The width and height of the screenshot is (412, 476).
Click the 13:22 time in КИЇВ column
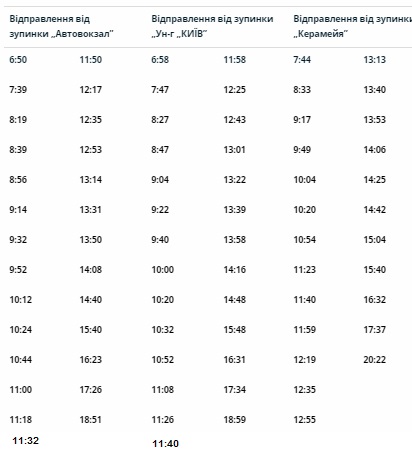pos(235,180)
